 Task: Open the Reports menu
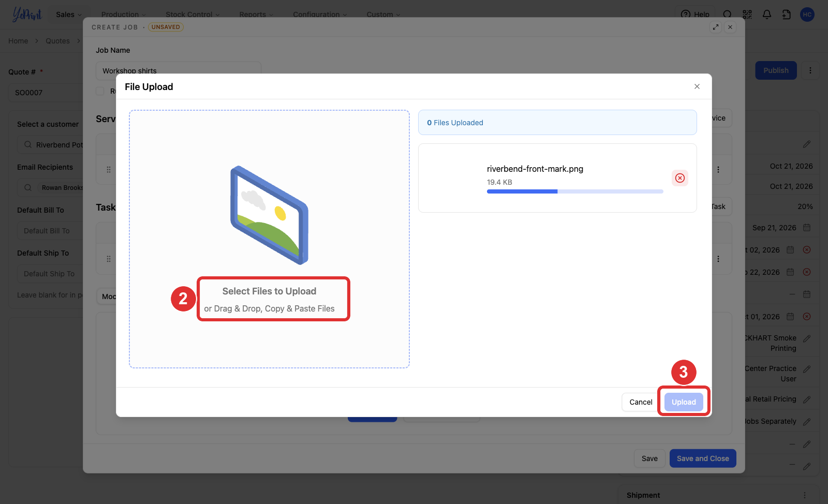pyautogui.click(x=256, y=14)
